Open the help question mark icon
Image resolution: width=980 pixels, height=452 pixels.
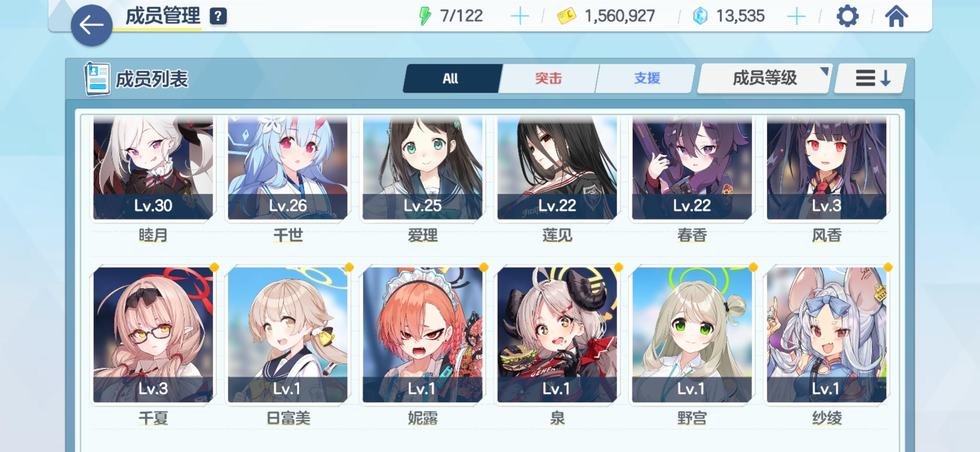pos(218,17)
